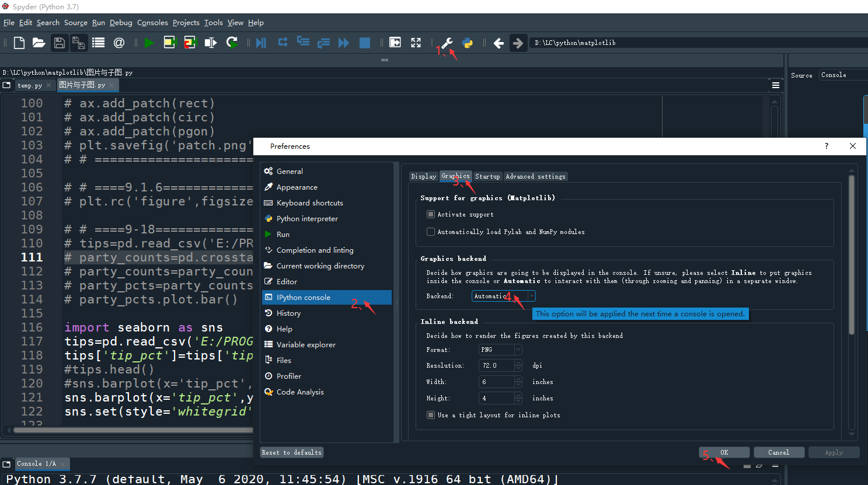
Task: Toggle Use a tight layout for inline plots
Action: click(431, 415)
